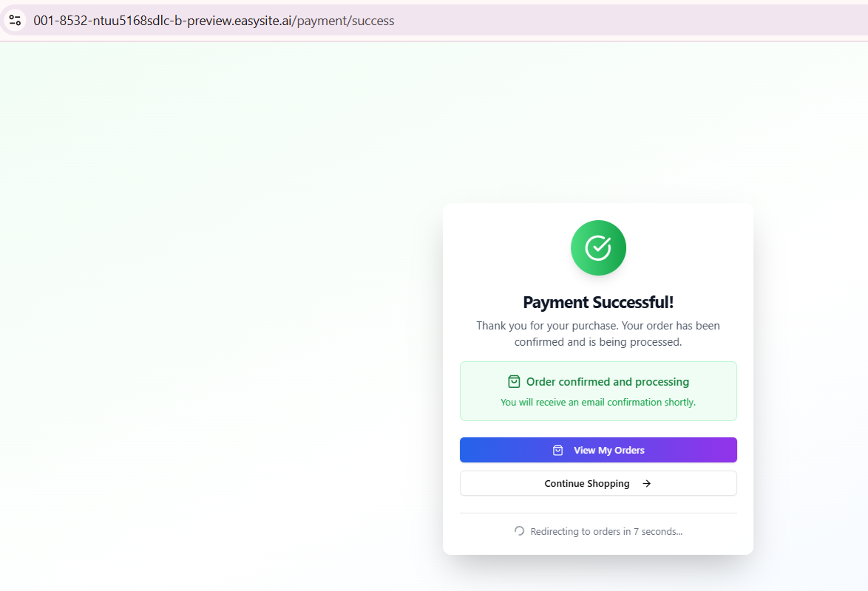Viewport: 868px width, 591px height.
Task: Click the divider line above the redirect message
Action: (598, 513)
